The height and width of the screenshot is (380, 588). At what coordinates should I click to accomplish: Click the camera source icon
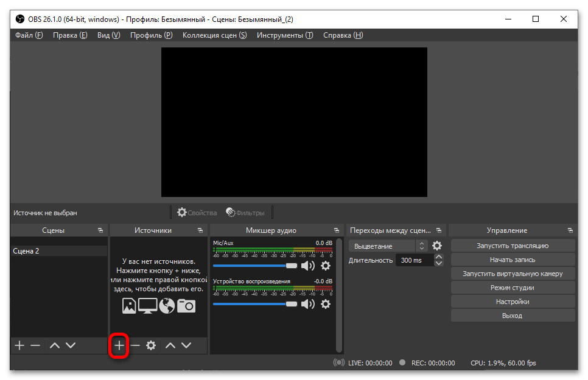pyautogui.click(x=186, y=306)
